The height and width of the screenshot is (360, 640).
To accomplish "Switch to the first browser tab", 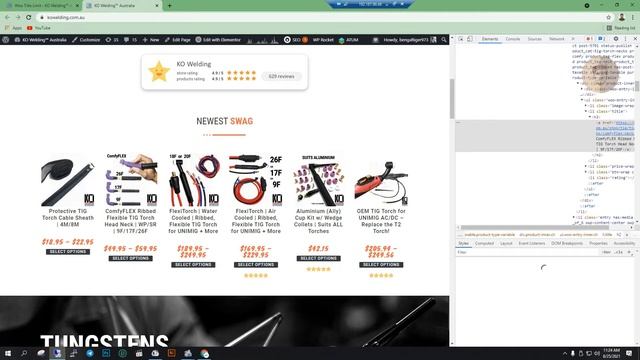I will coord(41,6).
